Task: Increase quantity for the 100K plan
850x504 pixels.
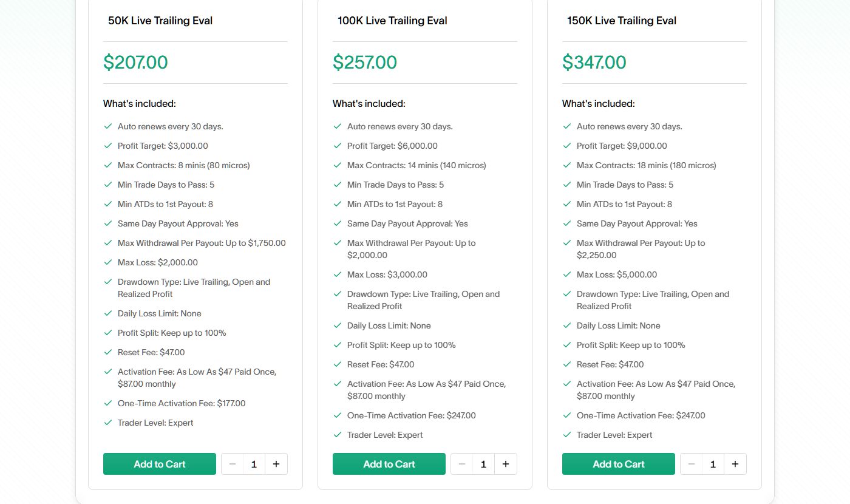Action: coord(506,464)
